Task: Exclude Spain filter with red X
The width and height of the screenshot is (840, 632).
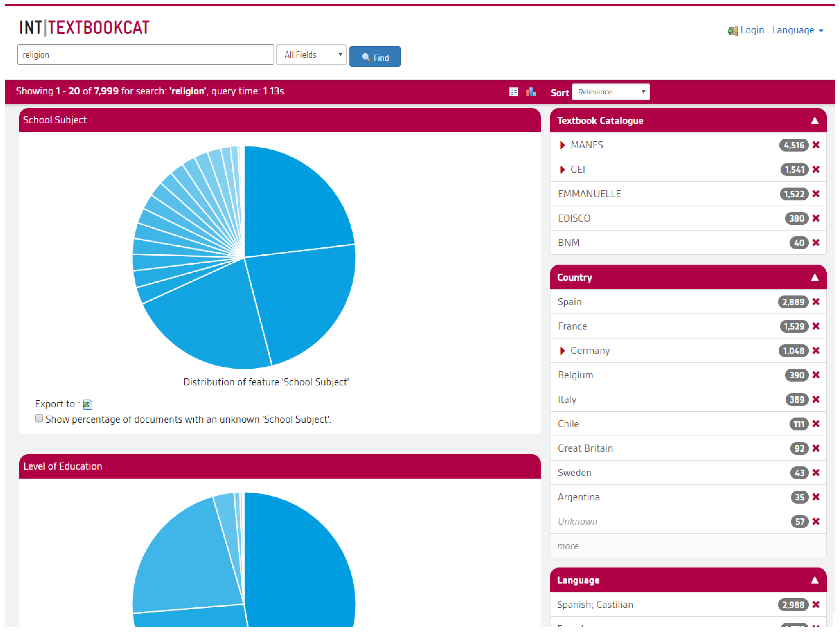Action: coord(816,302)
